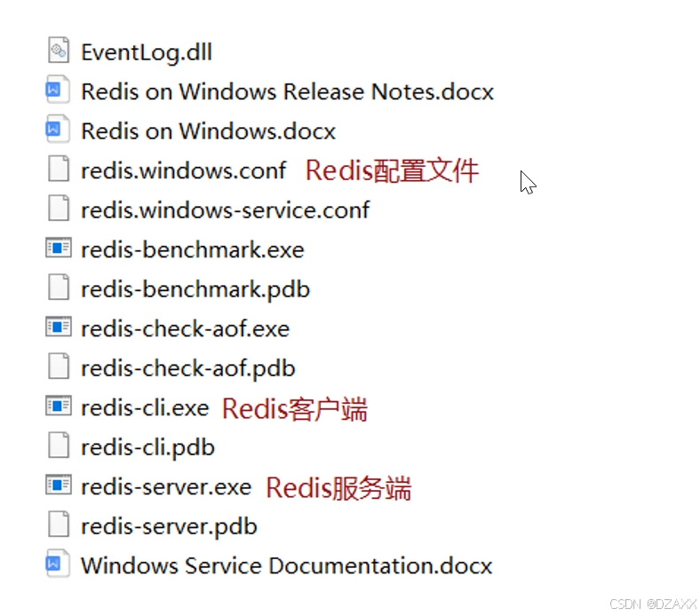Viewport: 700px width, 616px height.
Task: Click the exe icon for redis-cli.exe
Action: 59,406
